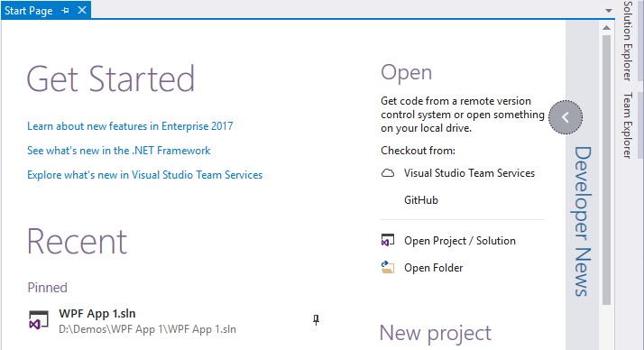Click the Open Folder icon
644x350 pixels.
387,267
